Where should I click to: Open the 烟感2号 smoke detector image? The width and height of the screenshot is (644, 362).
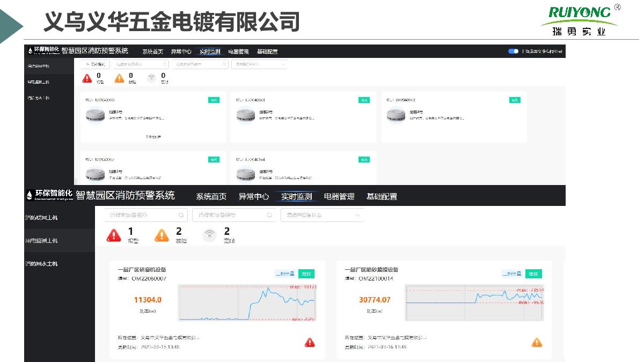[246, 115]
